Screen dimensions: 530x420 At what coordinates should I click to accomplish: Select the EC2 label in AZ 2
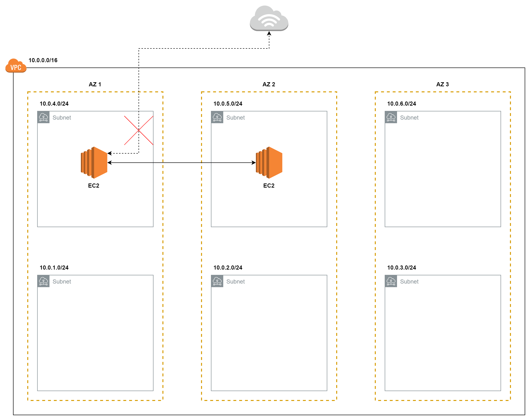click(x=269, y=186)
